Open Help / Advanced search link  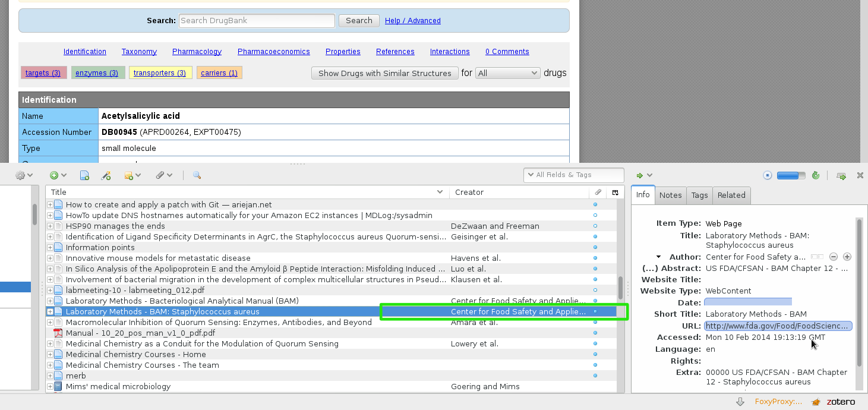[413, 20]
